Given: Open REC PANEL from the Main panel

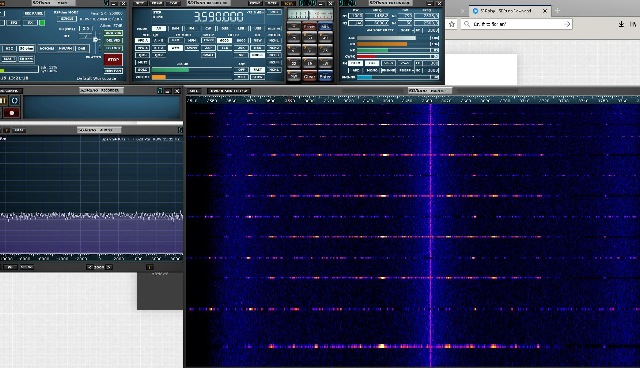Looking at the screenshot, I should (34, 13).
